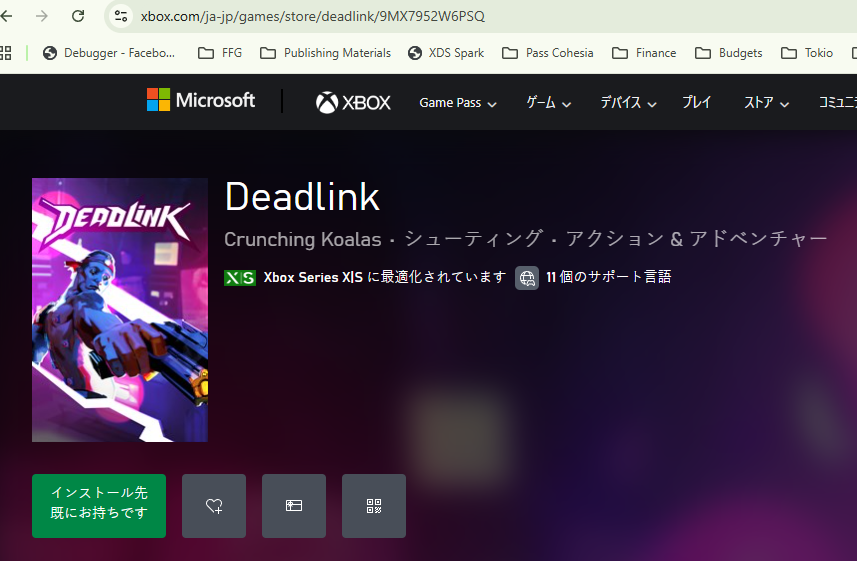The width and height of the screenshot is (857, 561).
Task: Open the Budgets bookmark folder
Action: (x=729, y=53)
